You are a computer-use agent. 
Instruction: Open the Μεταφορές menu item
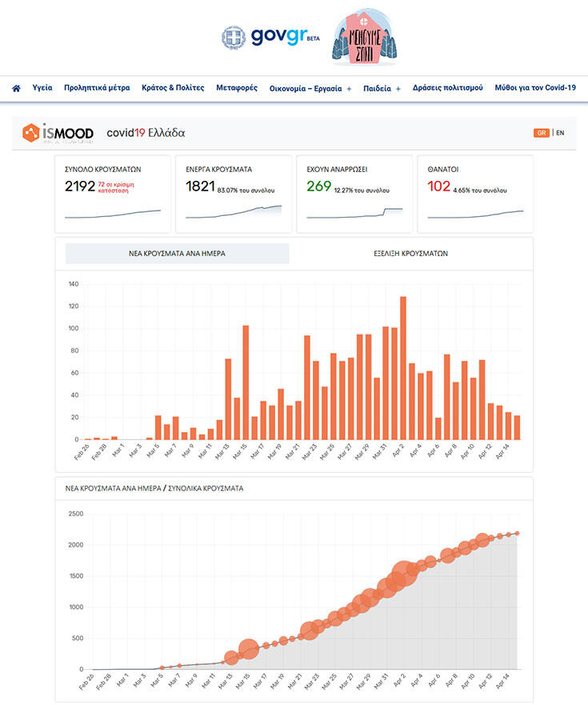coord(237,88)
